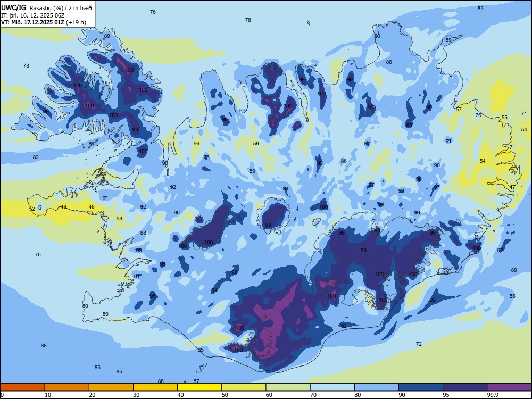
Task: Click the legend tick label '10'
Action: tap(48, 395)
